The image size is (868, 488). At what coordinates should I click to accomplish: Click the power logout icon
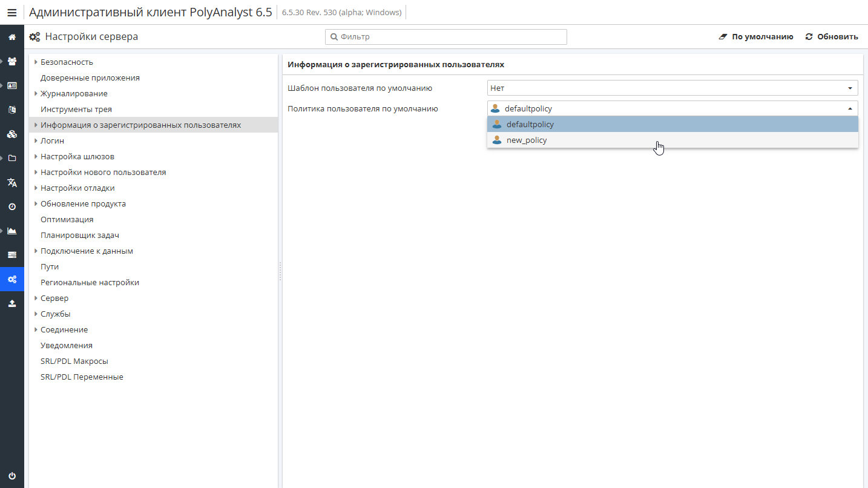[12, 476]
